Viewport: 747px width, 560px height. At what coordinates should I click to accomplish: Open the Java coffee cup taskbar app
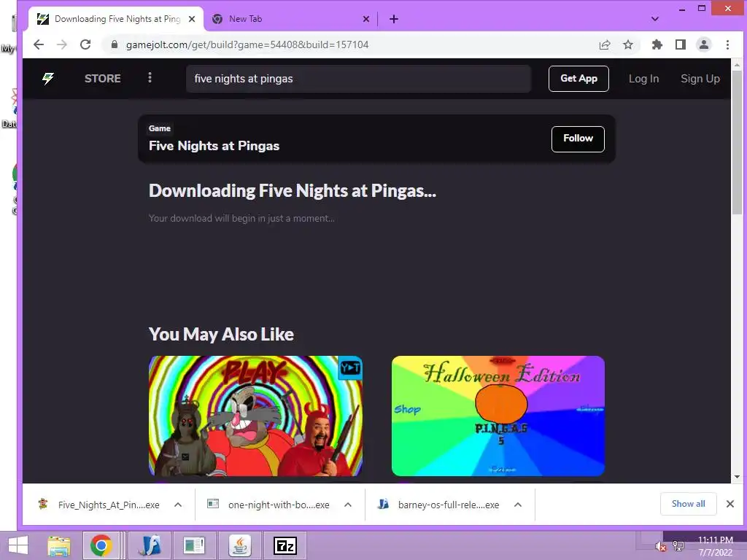coord(240,545)
